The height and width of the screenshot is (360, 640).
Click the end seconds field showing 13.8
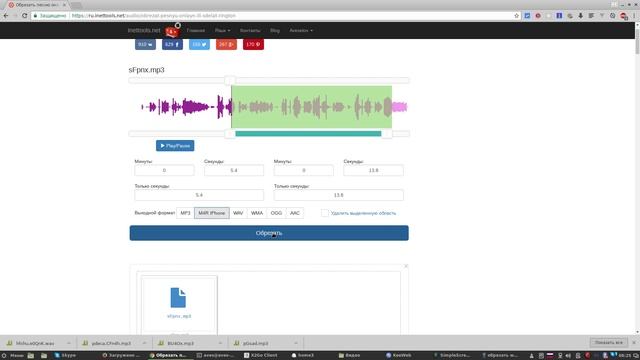(373, 170)
